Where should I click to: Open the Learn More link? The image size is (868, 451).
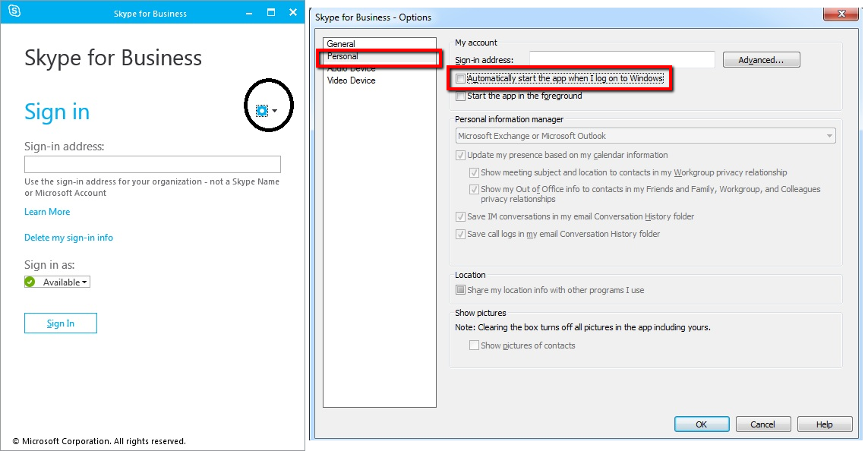point(47,212)
